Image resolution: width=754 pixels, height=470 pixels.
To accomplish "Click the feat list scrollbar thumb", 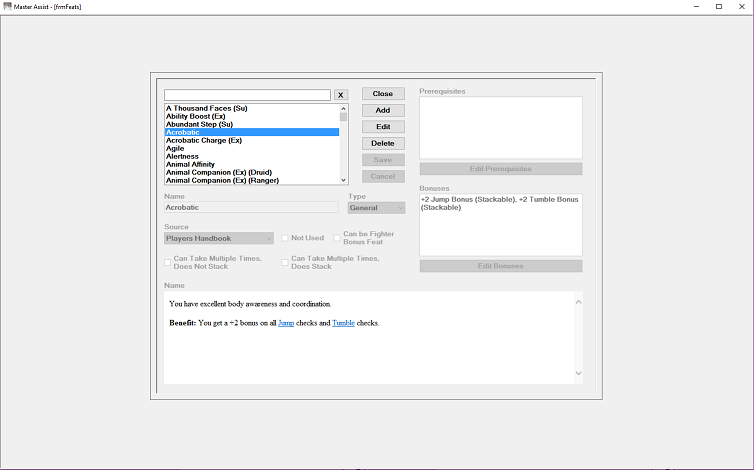I will pyautogui.click(x=343, y=117).
